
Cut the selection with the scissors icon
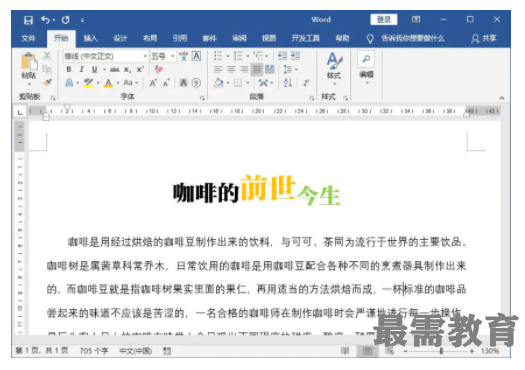pyautogui.click(x=47, y=56)
